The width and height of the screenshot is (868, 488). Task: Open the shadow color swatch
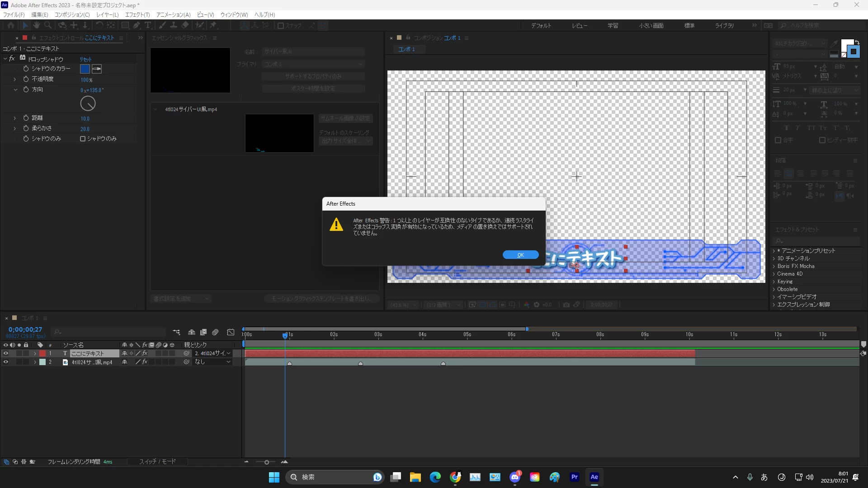point(85,69)
